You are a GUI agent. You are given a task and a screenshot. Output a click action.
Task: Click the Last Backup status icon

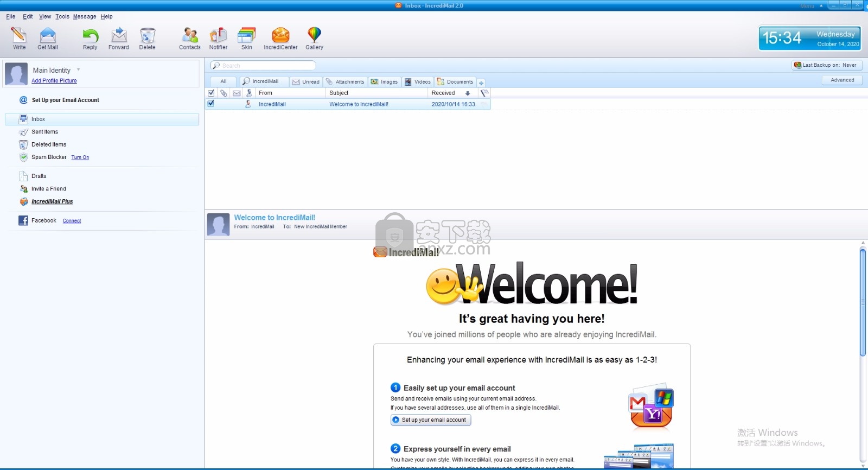pyautogui.click(x=797, y=65)
